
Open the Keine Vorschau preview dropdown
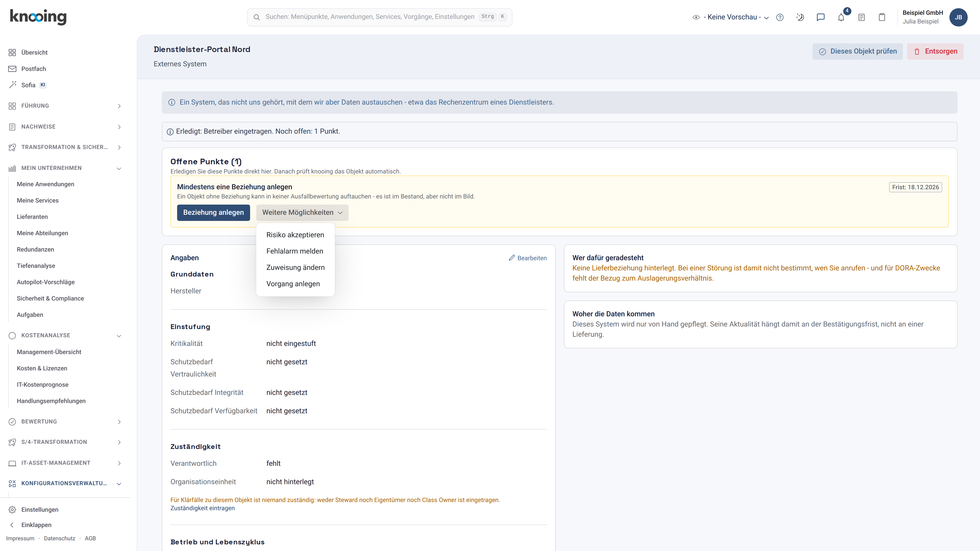pos(730,17)
